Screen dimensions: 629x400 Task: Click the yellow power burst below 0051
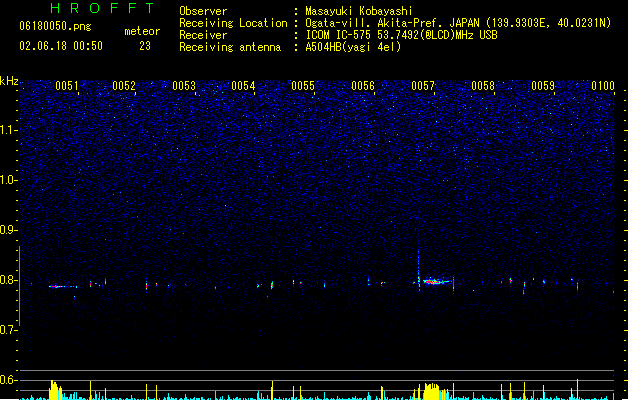pyautogui.click(x=55, y=390)
